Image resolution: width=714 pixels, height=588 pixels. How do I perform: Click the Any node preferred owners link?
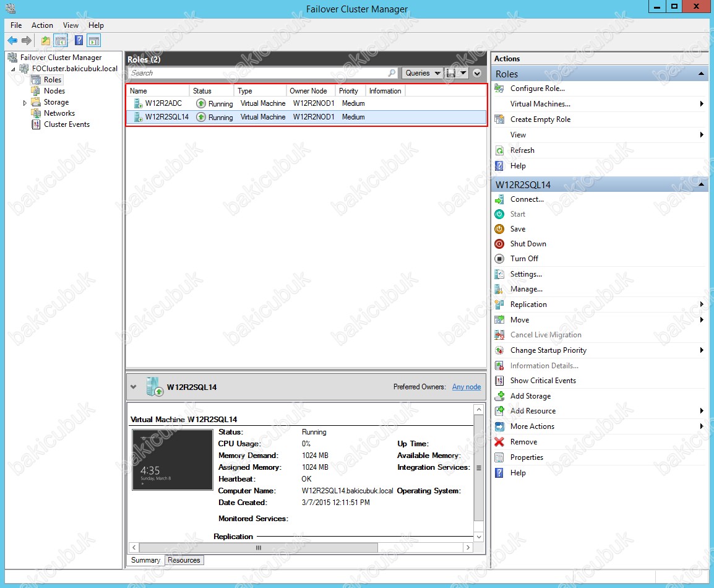467,387
